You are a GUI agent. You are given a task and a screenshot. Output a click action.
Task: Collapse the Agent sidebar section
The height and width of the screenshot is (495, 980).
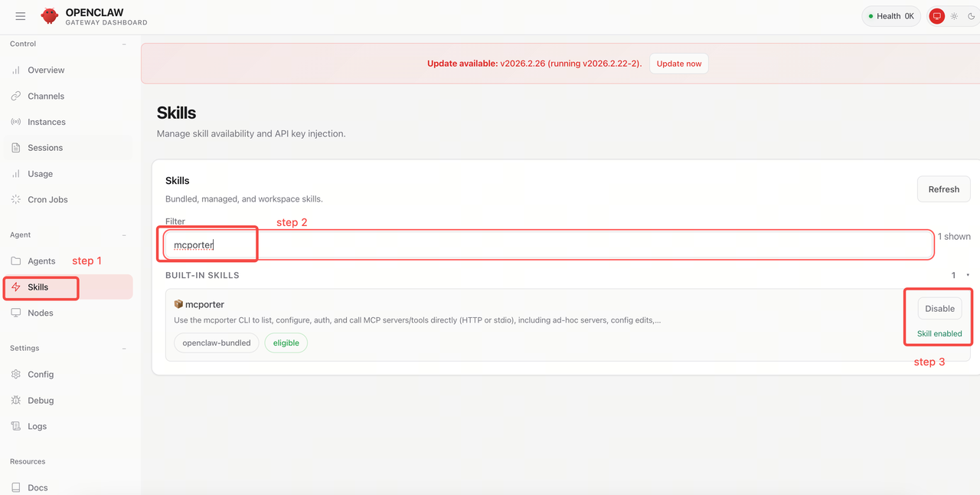[124, 235]
